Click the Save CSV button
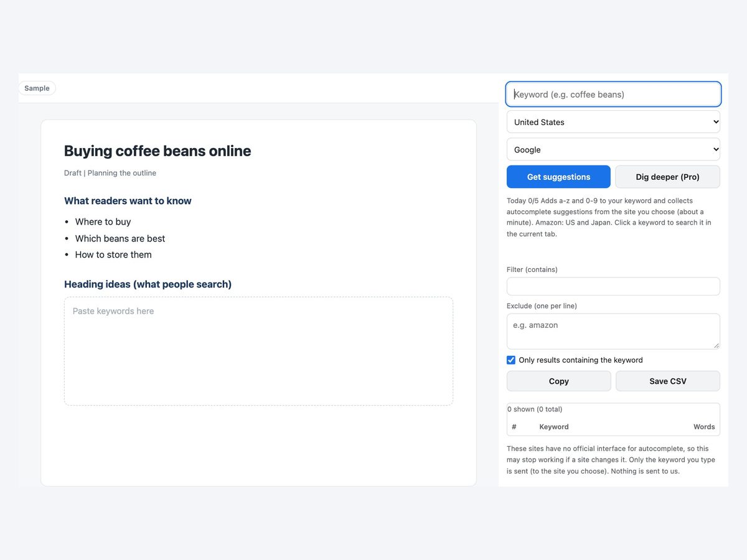The image size is (747, 560). click(x=667, y=381)
